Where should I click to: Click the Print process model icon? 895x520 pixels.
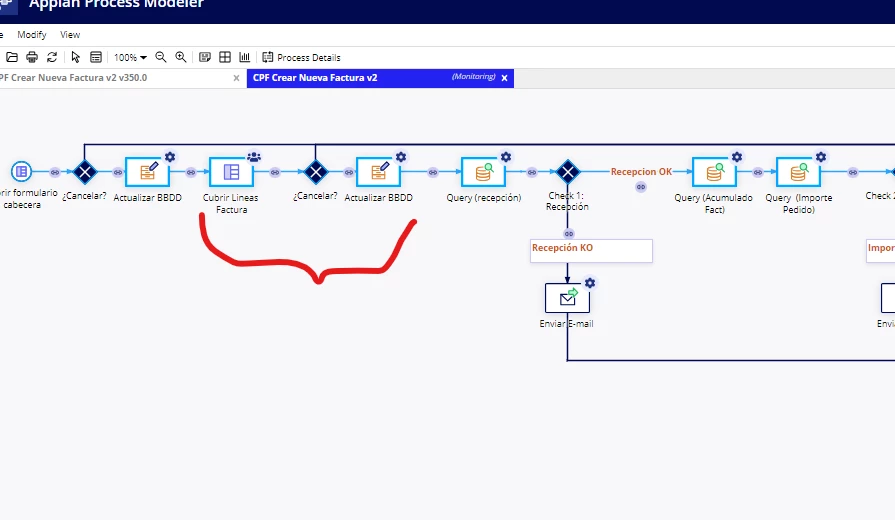32,57
